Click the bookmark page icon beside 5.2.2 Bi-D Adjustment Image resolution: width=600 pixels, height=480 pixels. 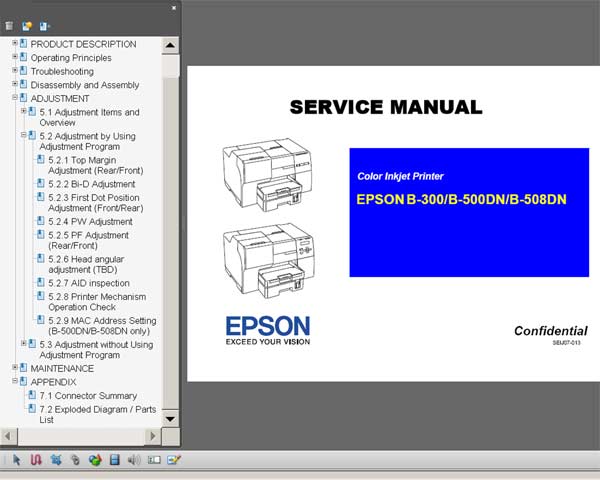pyautogui.click(x=41, y=183)
